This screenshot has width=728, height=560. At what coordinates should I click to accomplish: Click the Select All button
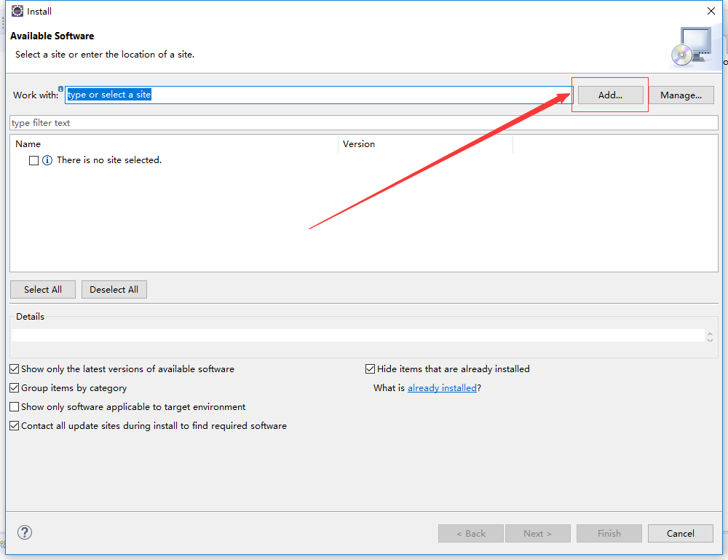coord(43,289)
